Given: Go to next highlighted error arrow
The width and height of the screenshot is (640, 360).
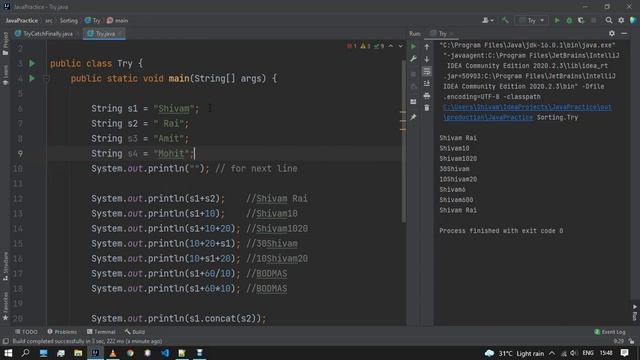Looking at the screenshot, I should 400,46.
